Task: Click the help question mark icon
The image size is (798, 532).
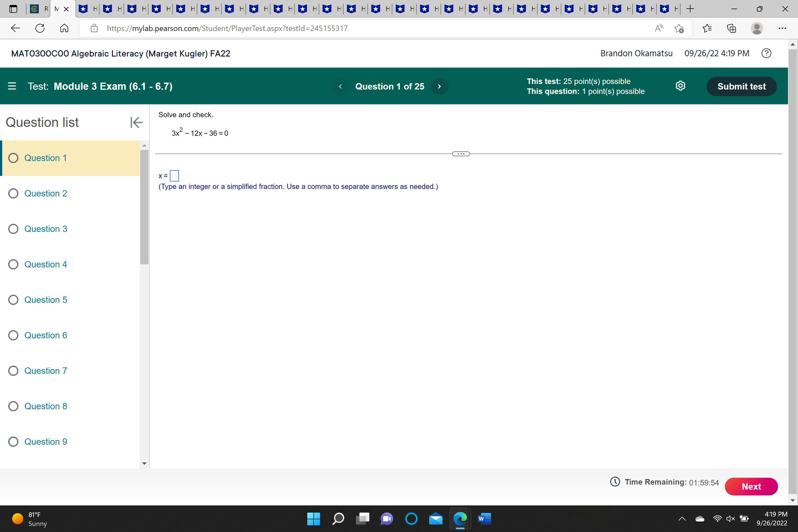Action: coord(766,53)
